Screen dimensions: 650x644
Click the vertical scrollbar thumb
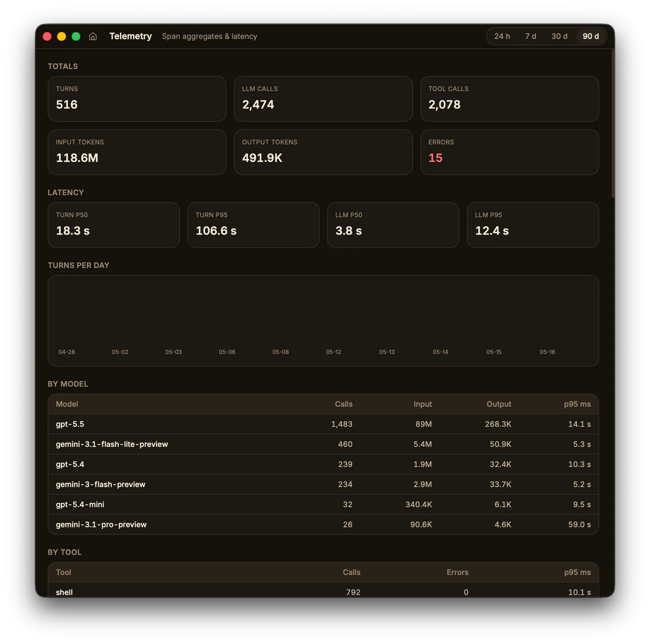tap(613, 123)
